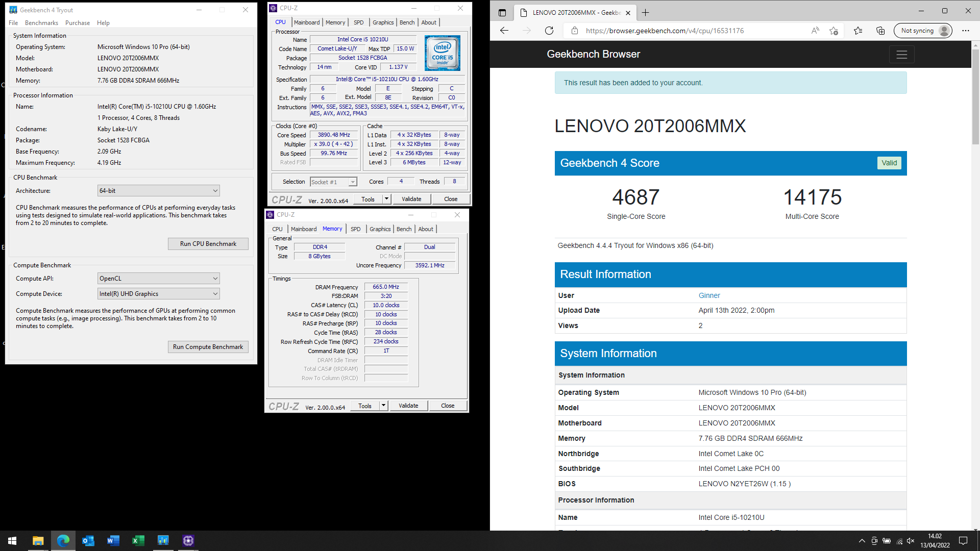This screenshot has width=980, height=551.
Task: Click Not syncing profile button
Action: coord(923,31)
